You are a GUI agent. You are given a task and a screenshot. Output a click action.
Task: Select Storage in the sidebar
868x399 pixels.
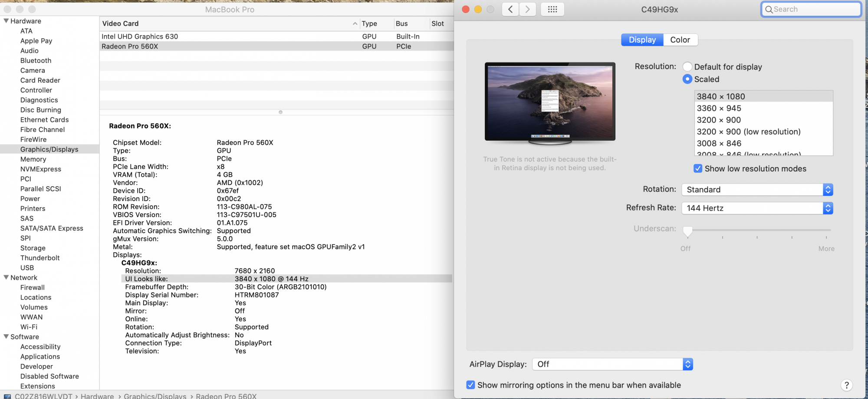(x=33, y=248)
